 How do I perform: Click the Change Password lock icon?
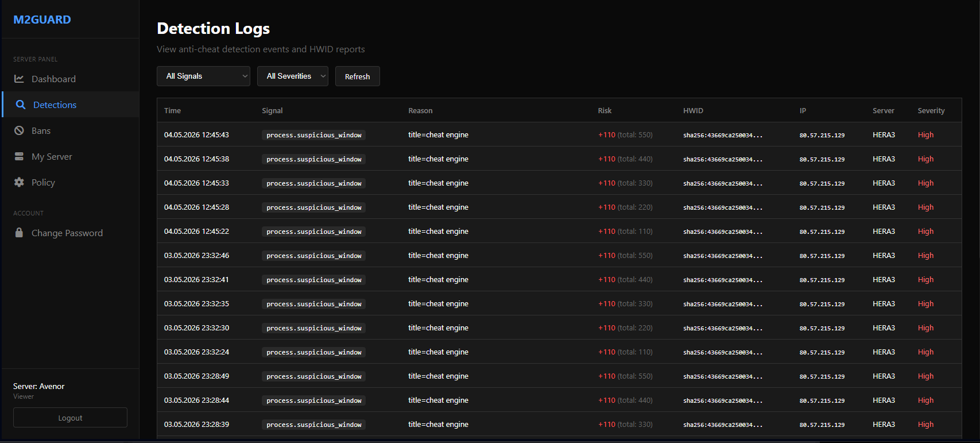19,233
